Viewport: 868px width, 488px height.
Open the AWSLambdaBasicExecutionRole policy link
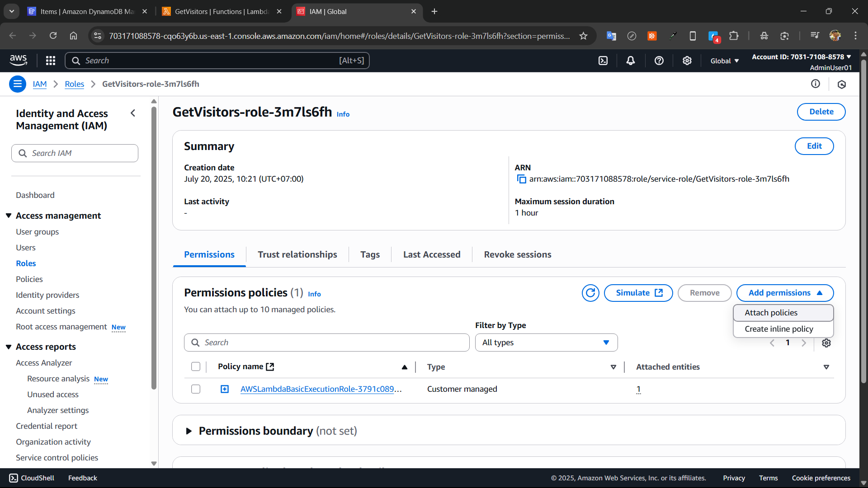pos(321,389)
